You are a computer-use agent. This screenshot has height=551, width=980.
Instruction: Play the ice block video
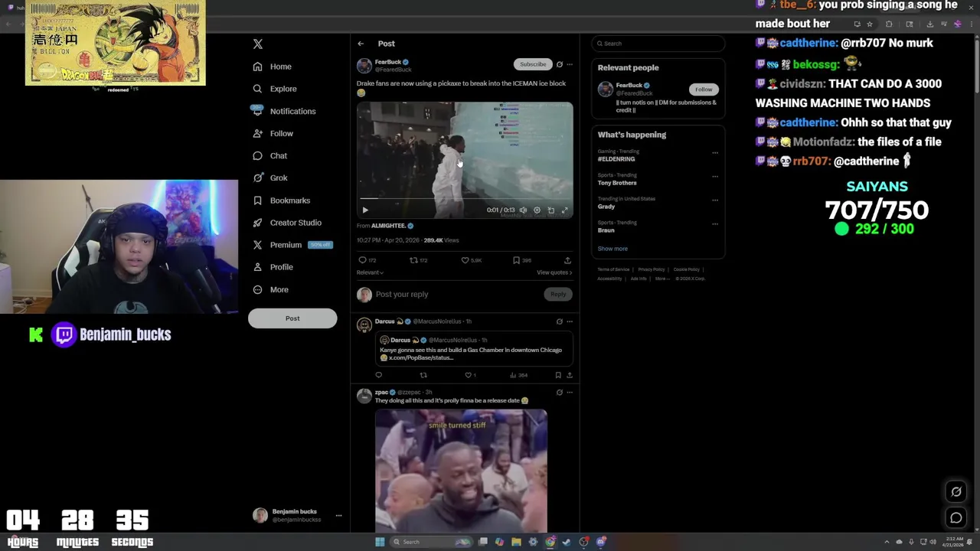pos(365,210)
